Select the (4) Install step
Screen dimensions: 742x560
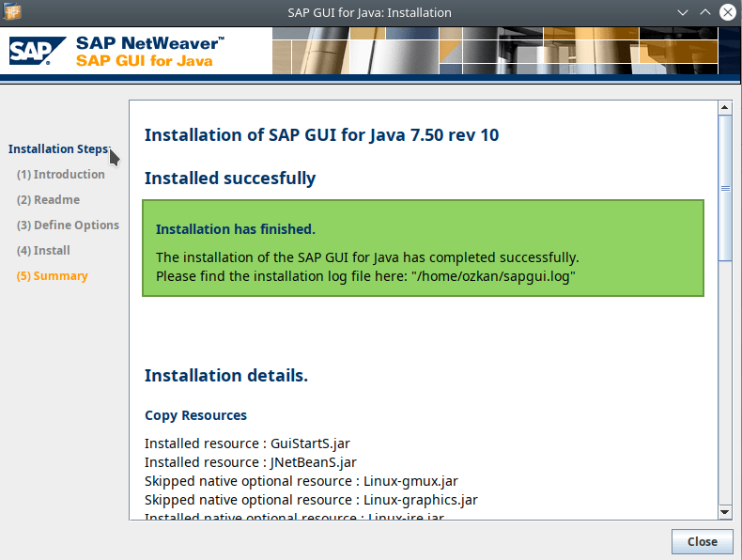43,251
